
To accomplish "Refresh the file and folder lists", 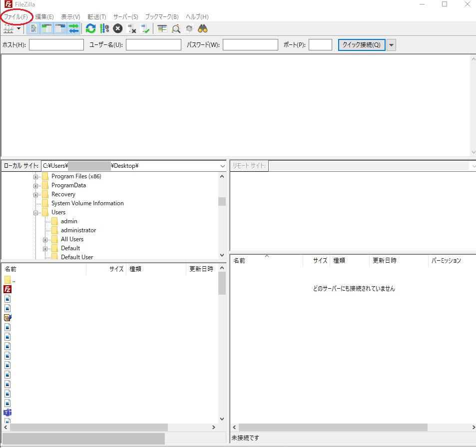I will point(90,29).
